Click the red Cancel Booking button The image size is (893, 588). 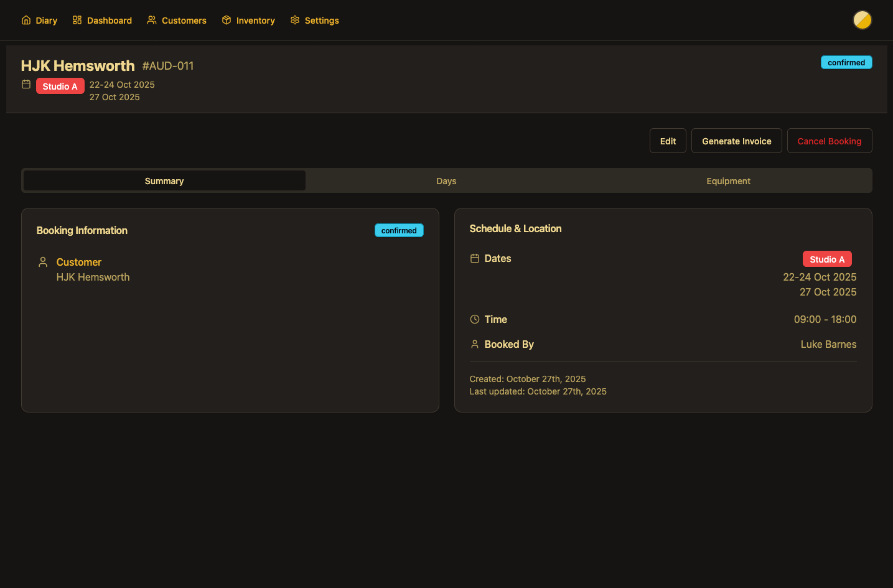coord(829,141)
